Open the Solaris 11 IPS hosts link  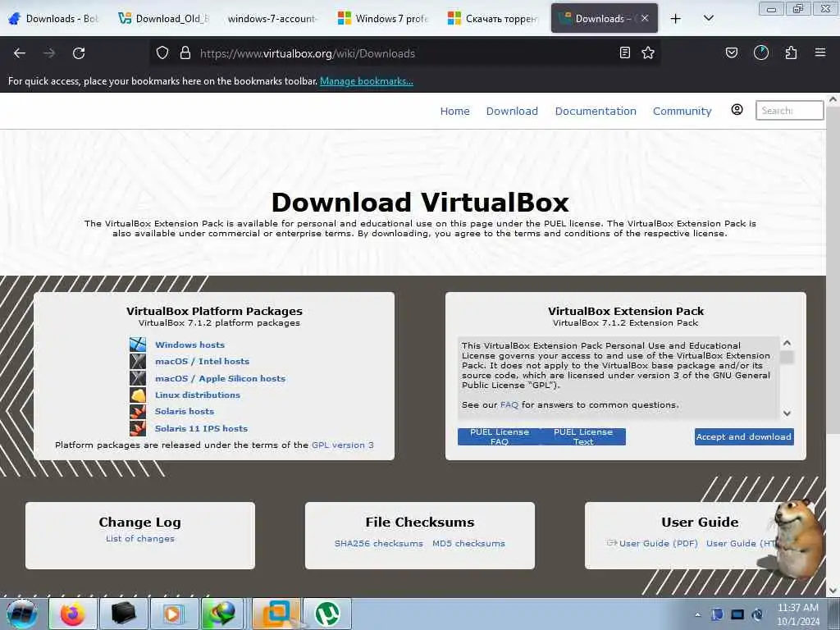pyautogui.click(x=202, y=428)
